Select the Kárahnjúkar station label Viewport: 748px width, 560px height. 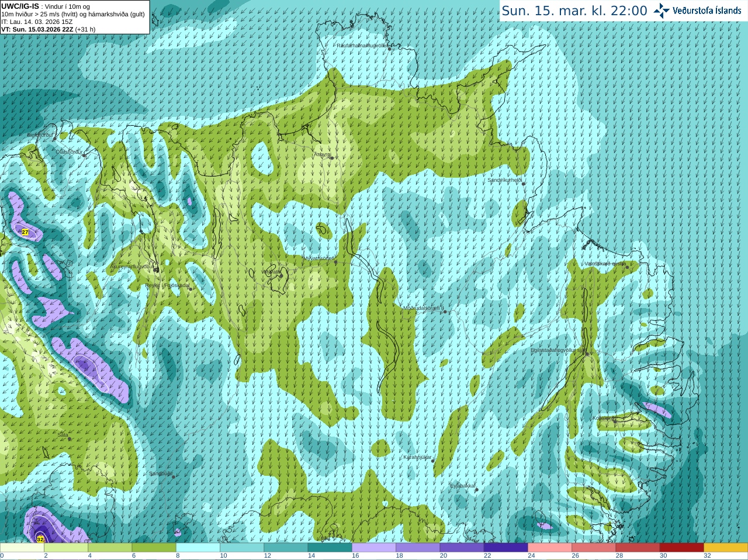pos(417,457)
